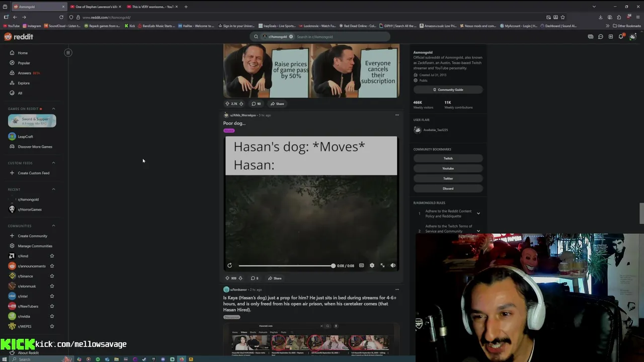Enter fullscreen on the video
Image resolution: width=644 pixels, height=362 pixels.
(x=382, y=265)
